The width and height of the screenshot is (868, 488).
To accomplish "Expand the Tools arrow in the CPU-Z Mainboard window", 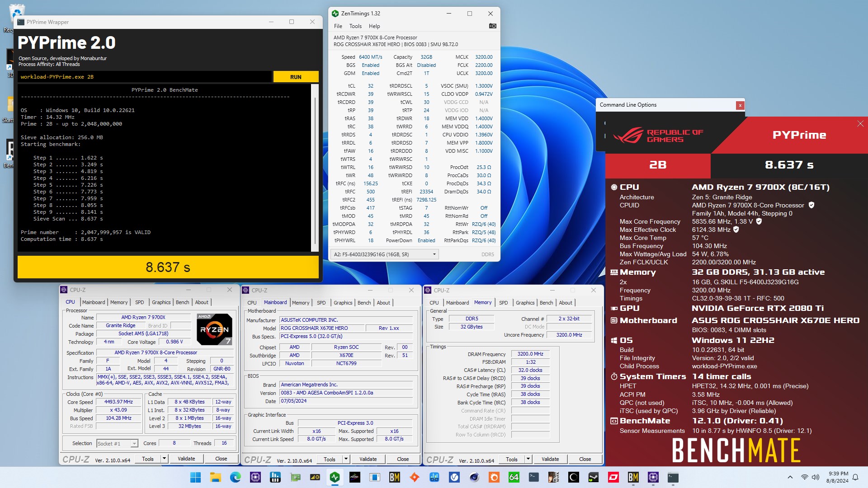I will tap(346, 459).
